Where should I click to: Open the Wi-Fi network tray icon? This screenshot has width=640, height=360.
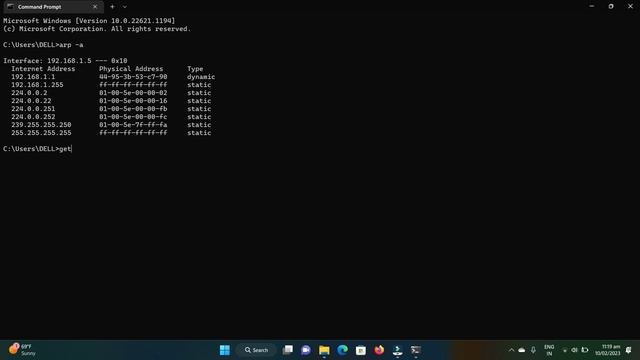point(565,350)
